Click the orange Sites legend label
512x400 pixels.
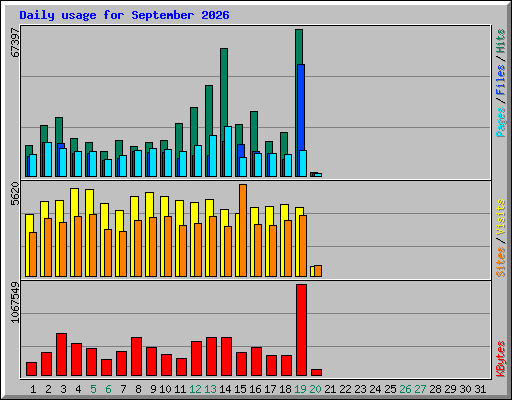coord(501,262)
